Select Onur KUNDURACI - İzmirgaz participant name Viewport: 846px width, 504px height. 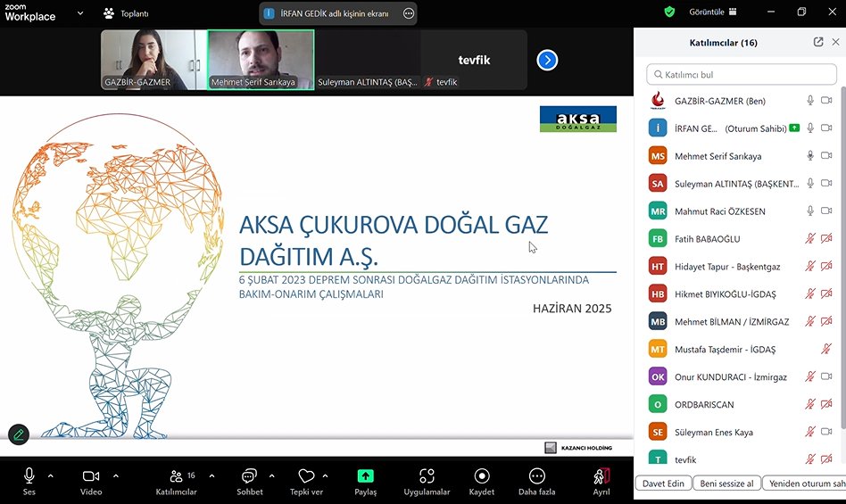click(x=731, y=376)
